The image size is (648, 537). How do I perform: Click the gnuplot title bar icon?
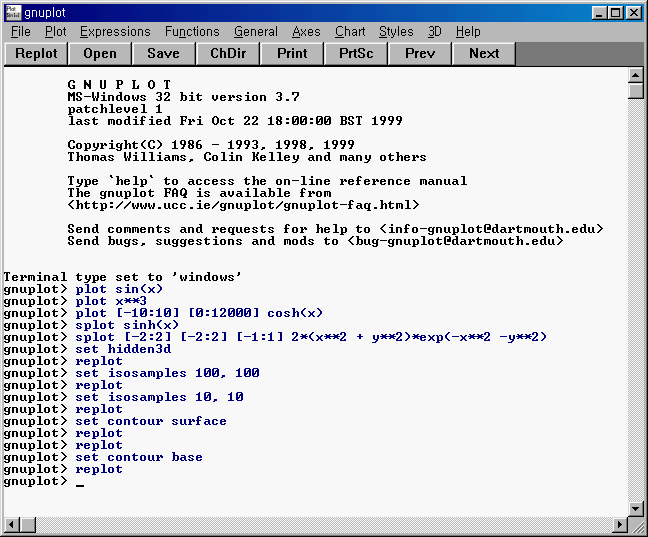tap(13, 12)
